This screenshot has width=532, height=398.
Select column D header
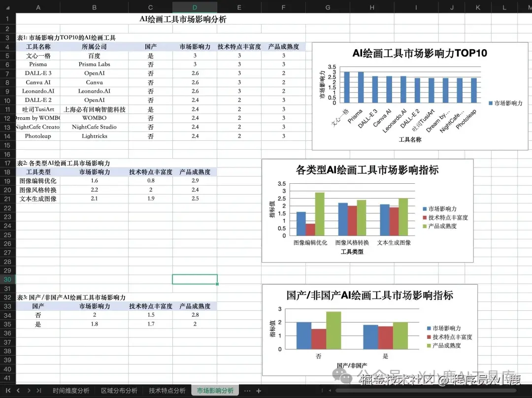pyautogui.click(x=195, y=7)
